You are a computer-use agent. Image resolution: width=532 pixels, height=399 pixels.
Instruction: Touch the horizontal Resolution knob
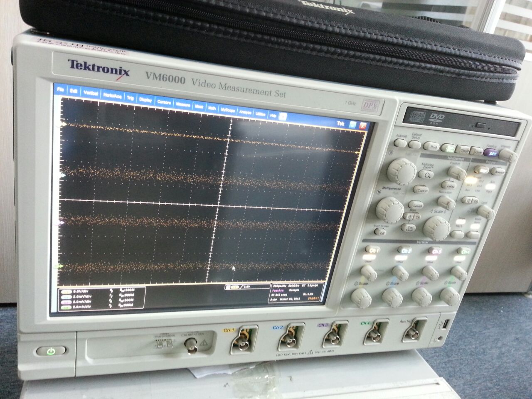pos(446,202)
